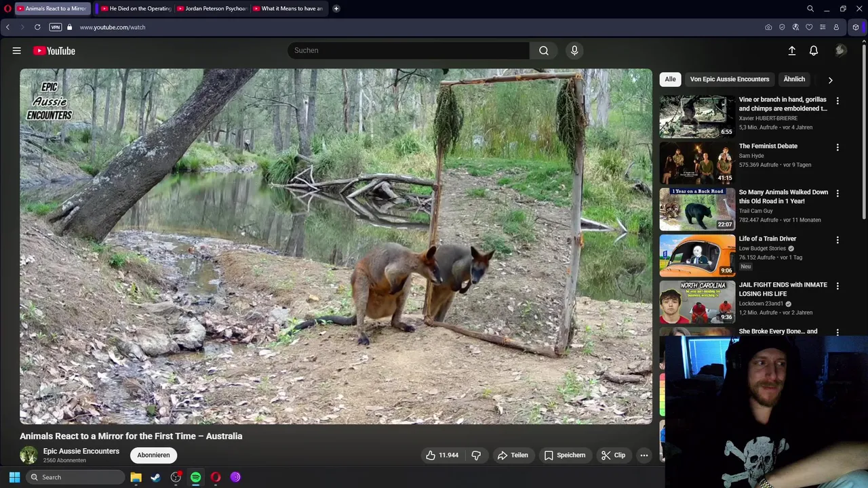Open the privacy protection shield icon
This screenshot has width=868, height=488.
point(782,27)
